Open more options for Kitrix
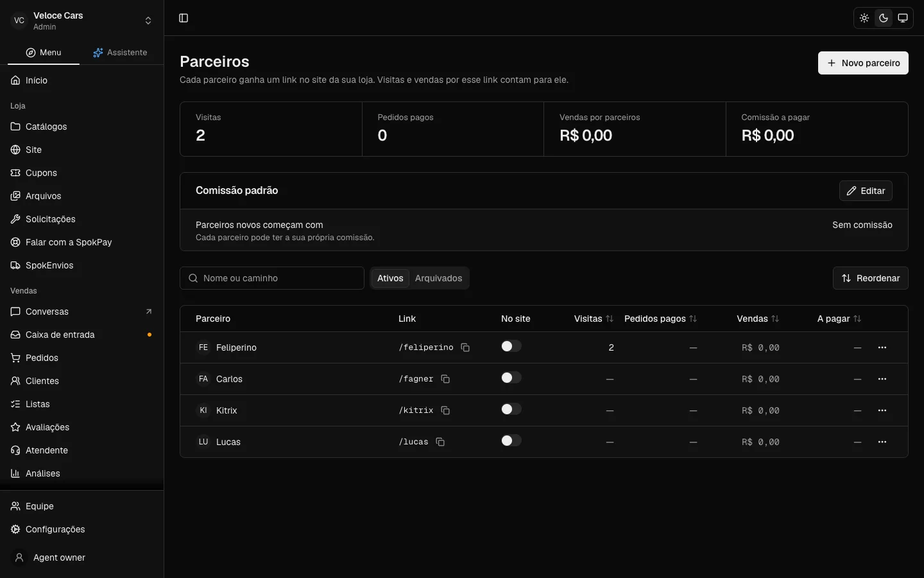 tap(882, 410)
